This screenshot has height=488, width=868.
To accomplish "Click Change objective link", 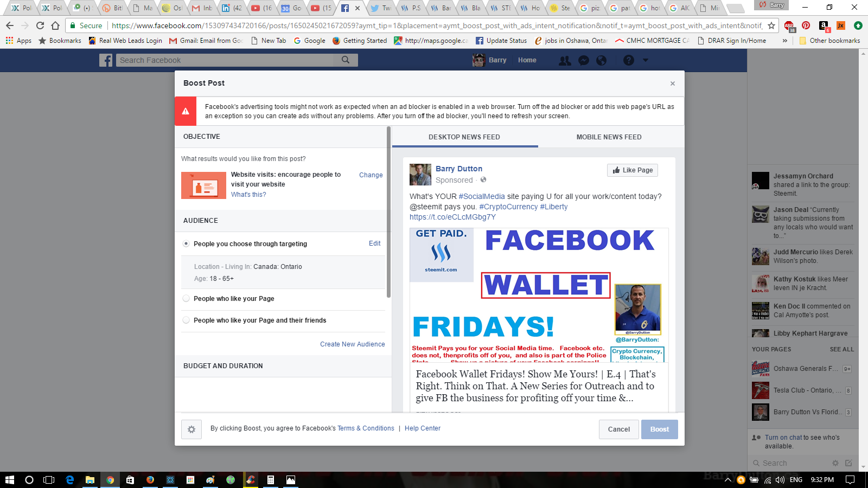I will point(371,175).
